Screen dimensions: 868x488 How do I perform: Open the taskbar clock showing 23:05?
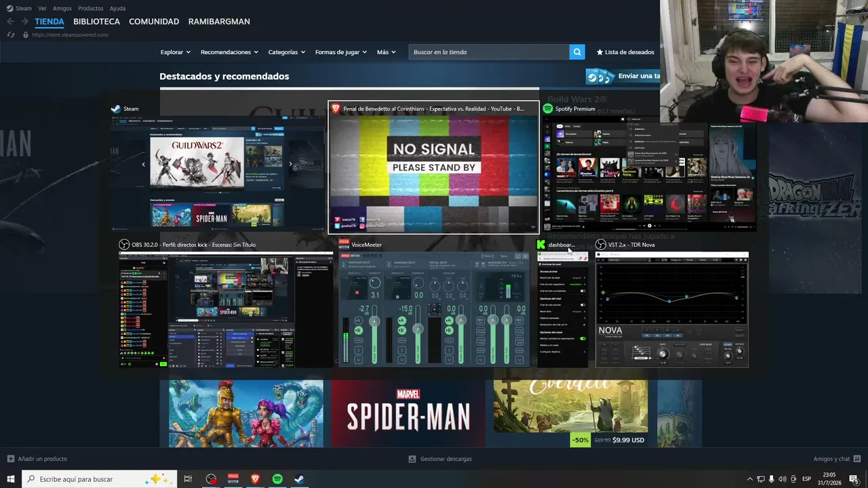click(x=830, y=479)
